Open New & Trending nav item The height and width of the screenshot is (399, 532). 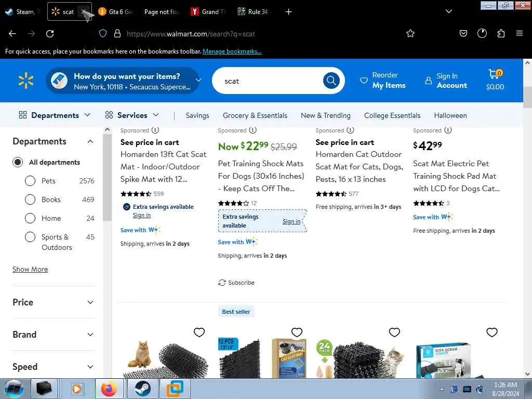point(326,116)
